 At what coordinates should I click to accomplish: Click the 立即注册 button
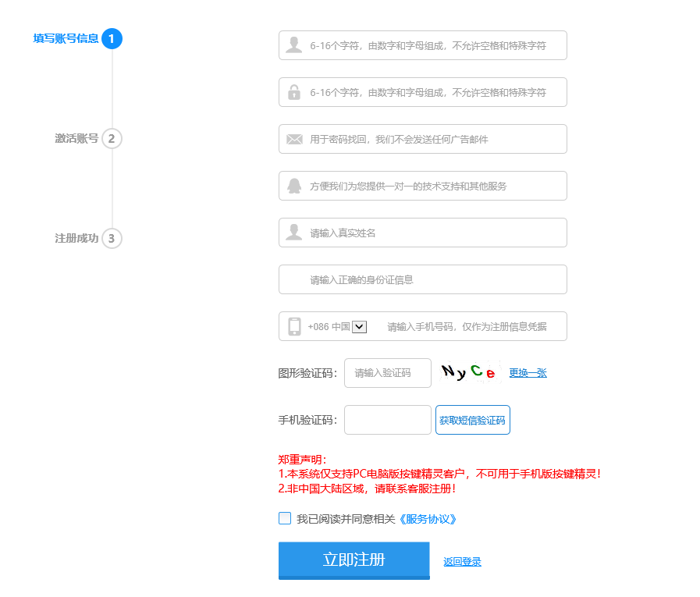[354, 560]
